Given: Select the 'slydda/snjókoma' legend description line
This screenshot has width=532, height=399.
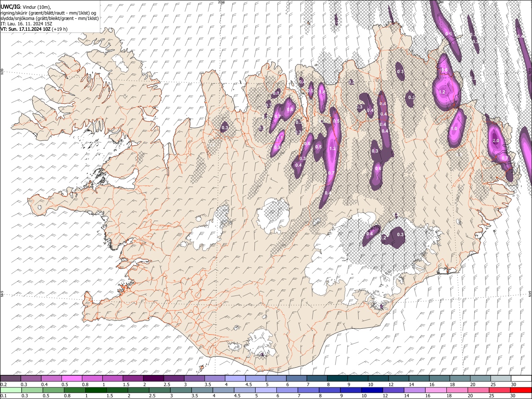Looking at the screenshot, I should [x=49, y=18].
